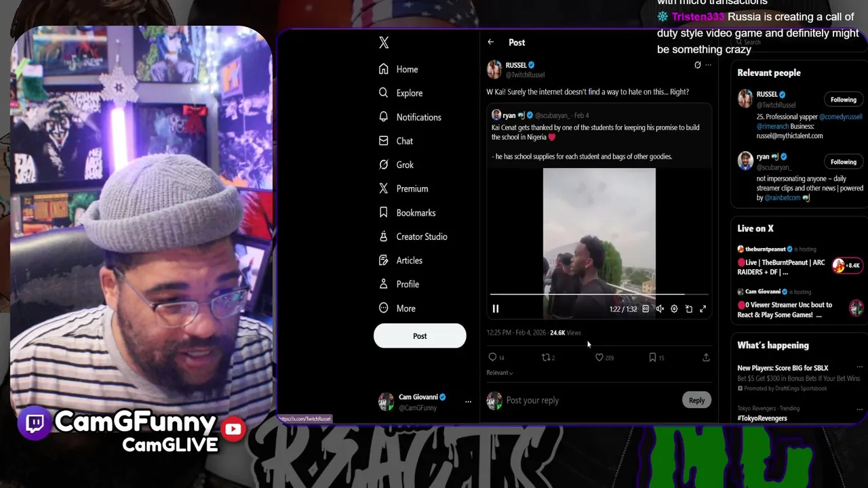Viewport: 868px width, 488px height.
Task: Toggle picture-in-picture for the video
Action: pos(688,309)
